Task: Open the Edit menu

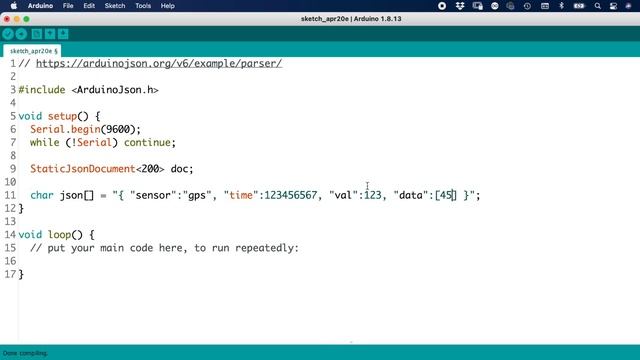Action: (x=89, y=6)
